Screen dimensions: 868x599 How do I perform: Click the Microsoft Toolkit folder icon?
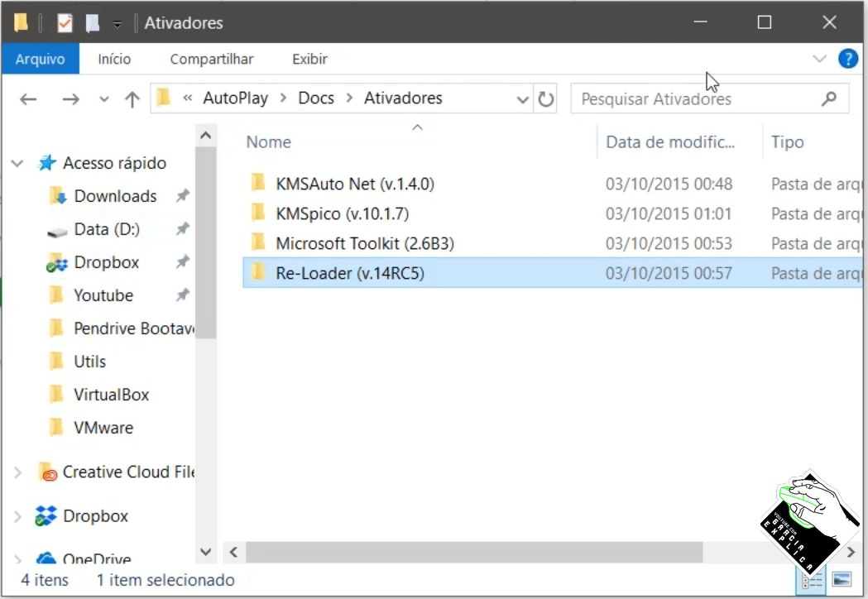click(258, 242)
